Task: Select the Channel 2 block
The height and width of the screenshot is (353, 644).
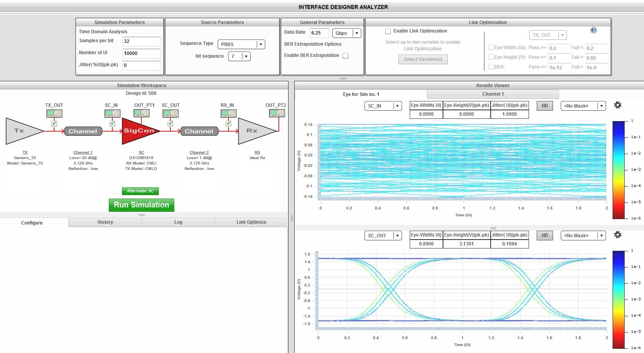Action: (199, 131)
